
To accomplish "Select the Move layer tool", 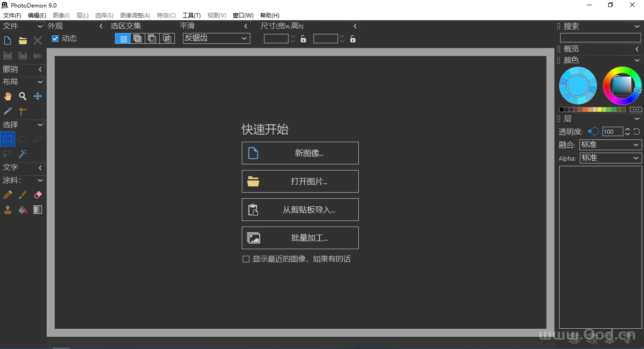I will coord(38,96).
